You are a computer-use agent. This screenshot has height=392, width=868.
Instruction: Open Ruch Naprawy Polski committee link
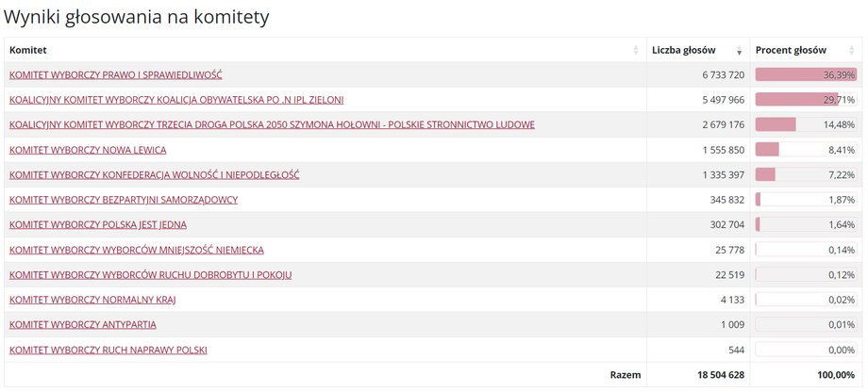pos(108,350)
